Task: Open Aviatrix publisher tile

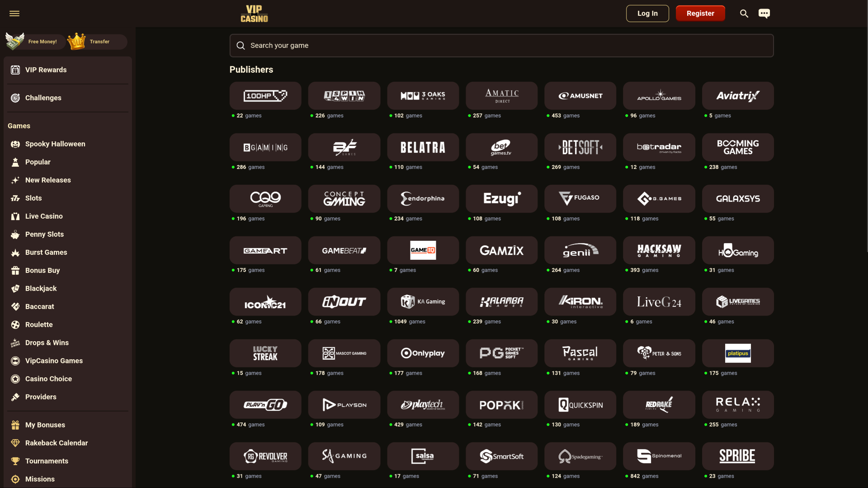Action: (738, 96)
